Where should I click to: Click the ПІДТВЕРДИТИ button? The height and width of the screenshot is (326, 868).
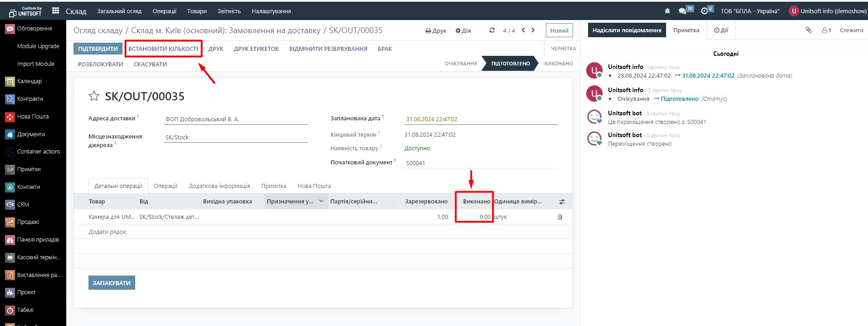[x=98, y=49]
